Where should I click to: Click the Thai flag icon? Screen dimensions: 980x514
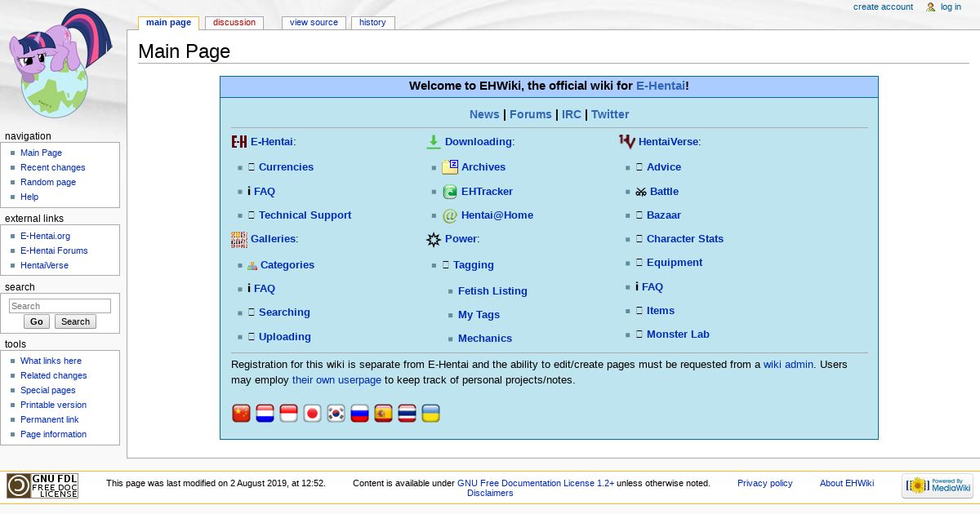(x=407, y=414)
